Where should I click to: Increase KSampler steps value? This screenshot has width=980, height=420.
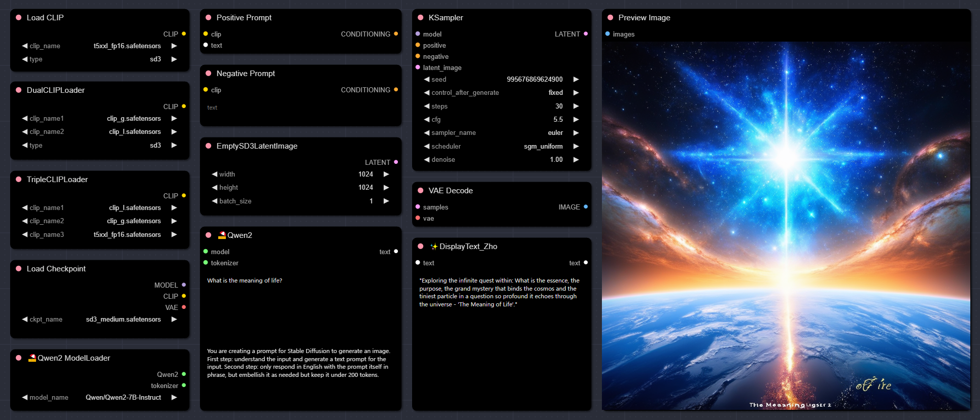point(576,106)
